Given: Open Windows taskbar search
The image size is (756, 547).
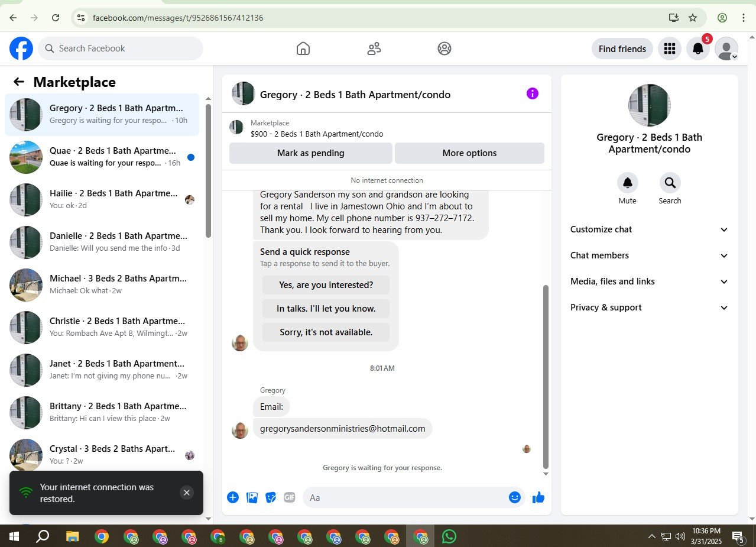Looking at the screenshot, I should pos(43,536).
